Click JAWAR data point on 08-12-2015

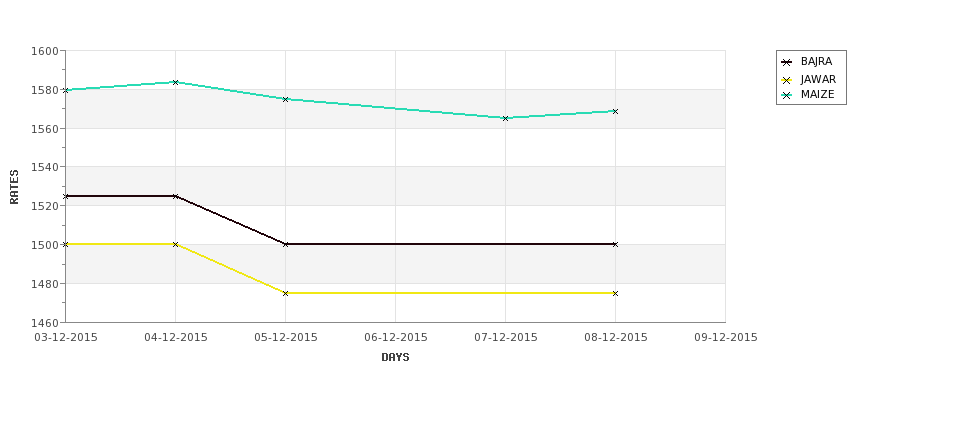[616, 293]
